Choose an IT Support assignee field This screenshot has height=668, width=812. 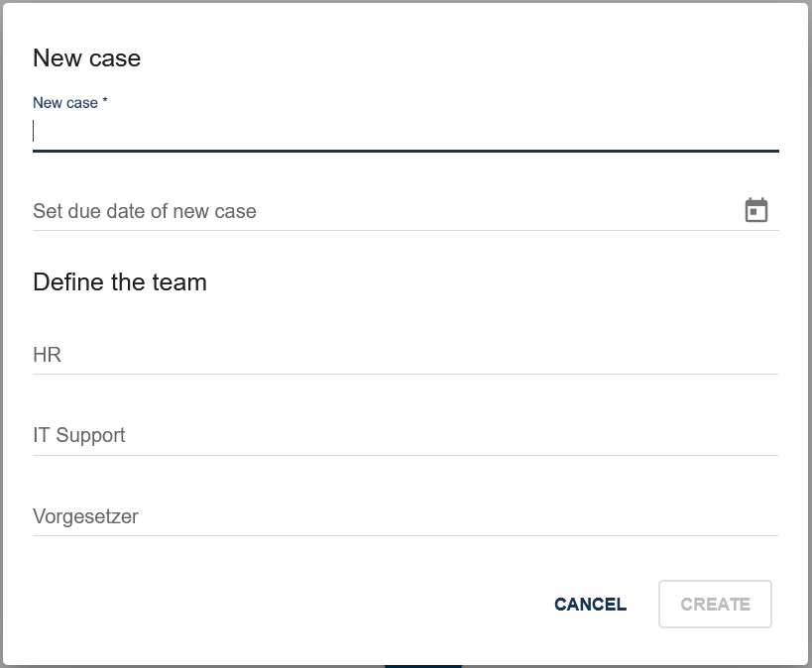click(x=297, y=435)
